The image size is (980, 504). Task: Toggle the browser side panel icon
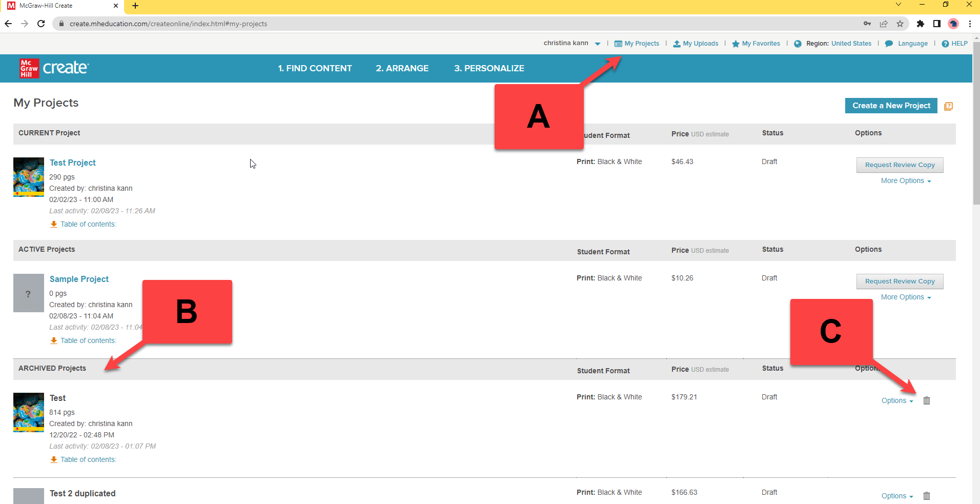pyautogui.click(x=936, y=24)
